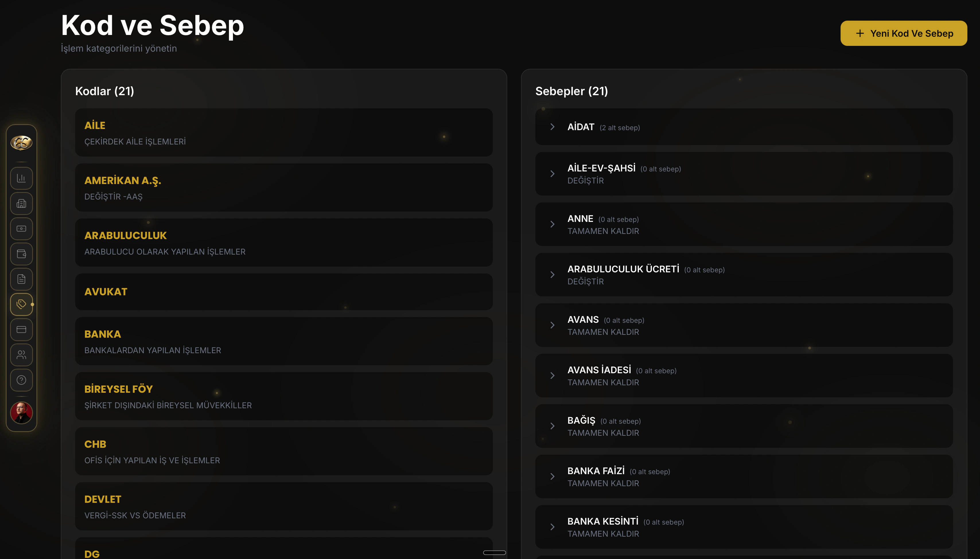Open the wallet icon in sidebar
This screenshot has width=980, height=559.
tap(22, 254)
